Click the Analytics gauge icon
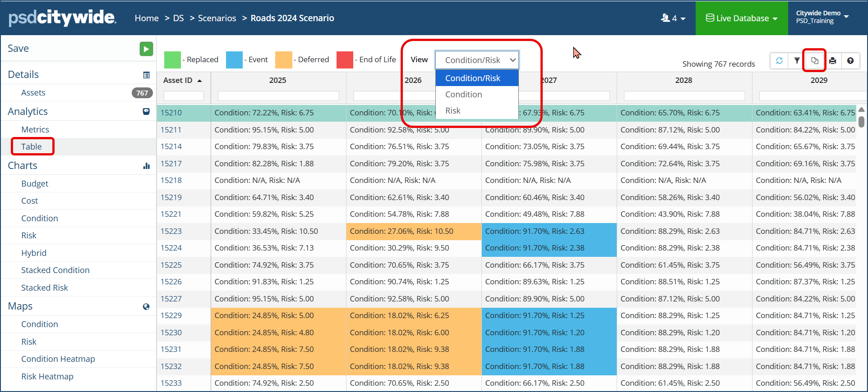This screenshot has width=868, height=392. pos(146,111)
